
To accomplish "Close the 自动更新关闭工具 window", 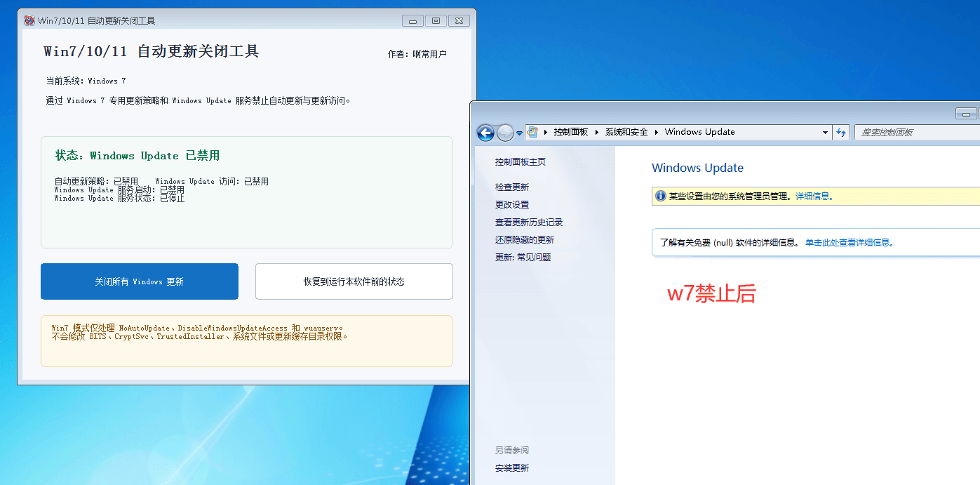I will point(459,21).
